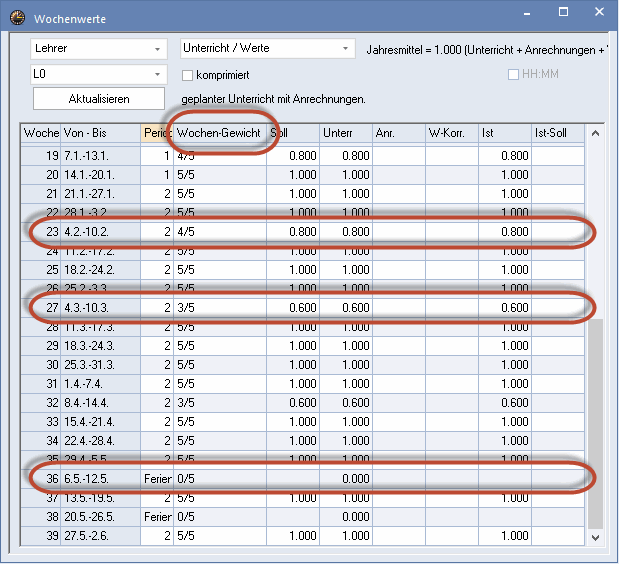
Task: Click the 0/5 weight in week 36
Action: click(x=220, y=479)
